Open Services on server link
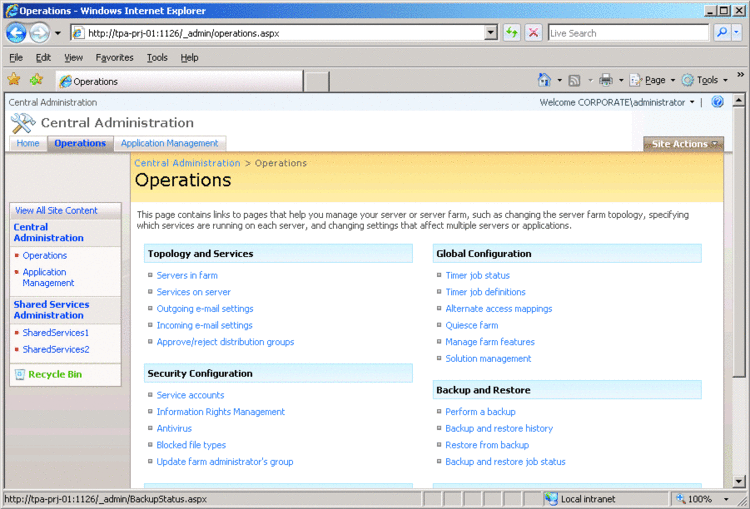The height and width of the screenshot is (509, 750). click(x=194, y=292)
